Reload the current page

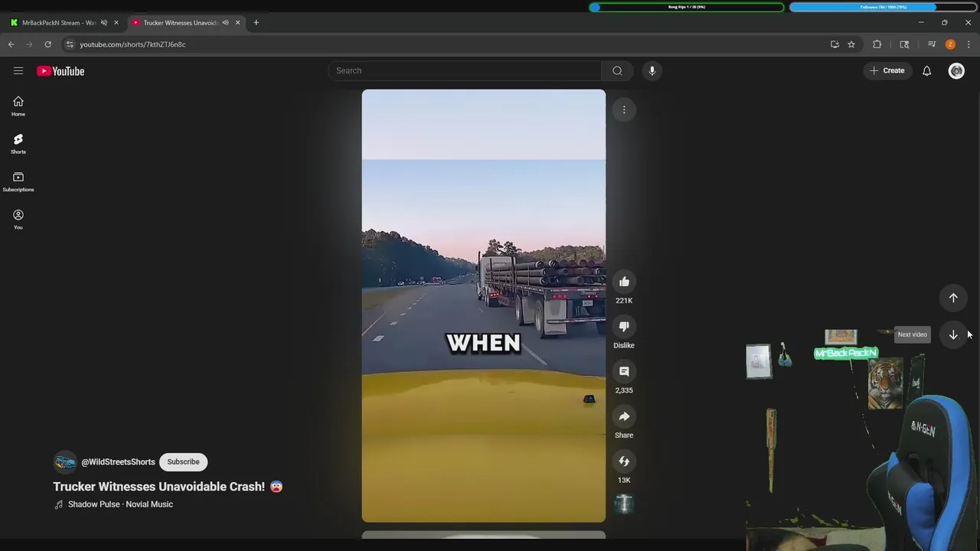(47, 44)
